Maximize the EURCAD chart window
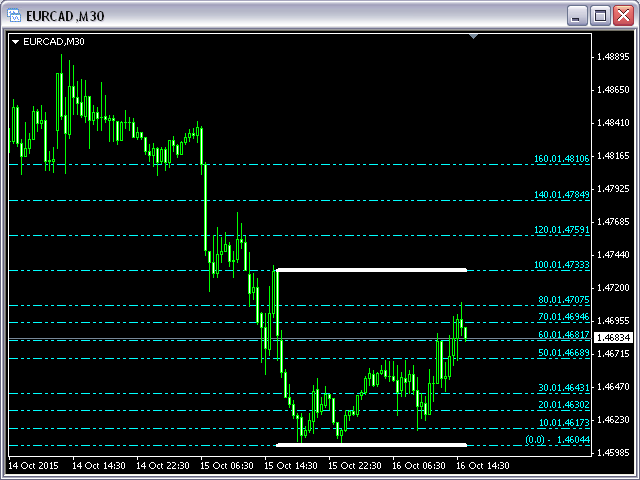This screenshot has height=480, width=640. pos(600,16)
